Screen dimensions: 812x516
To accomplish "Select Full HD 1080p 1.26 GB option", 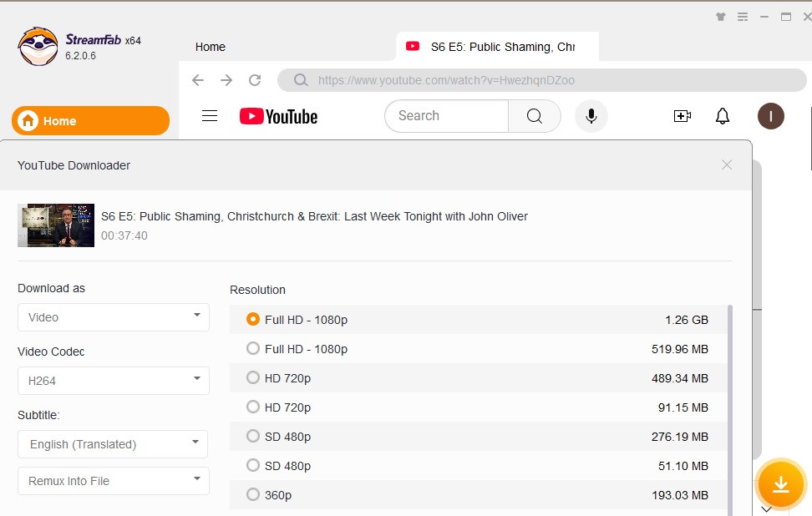I will pyautogui.click(x=478, y=319).
